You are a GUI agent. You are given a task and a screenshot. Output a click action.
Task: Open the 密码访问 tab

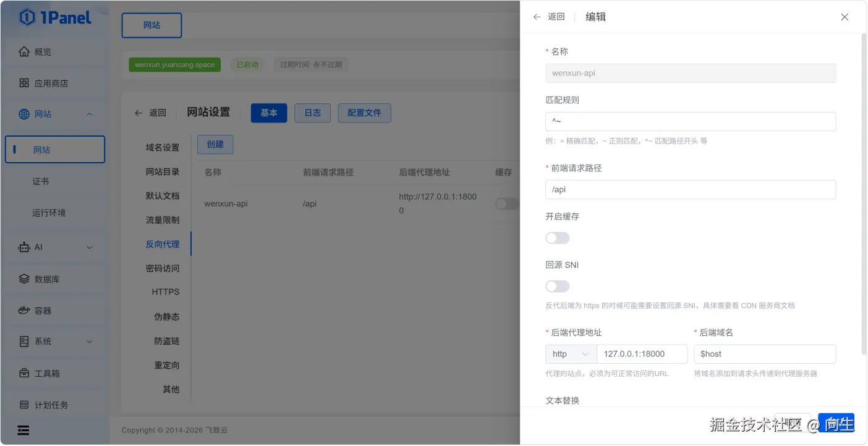coord(163,268)
